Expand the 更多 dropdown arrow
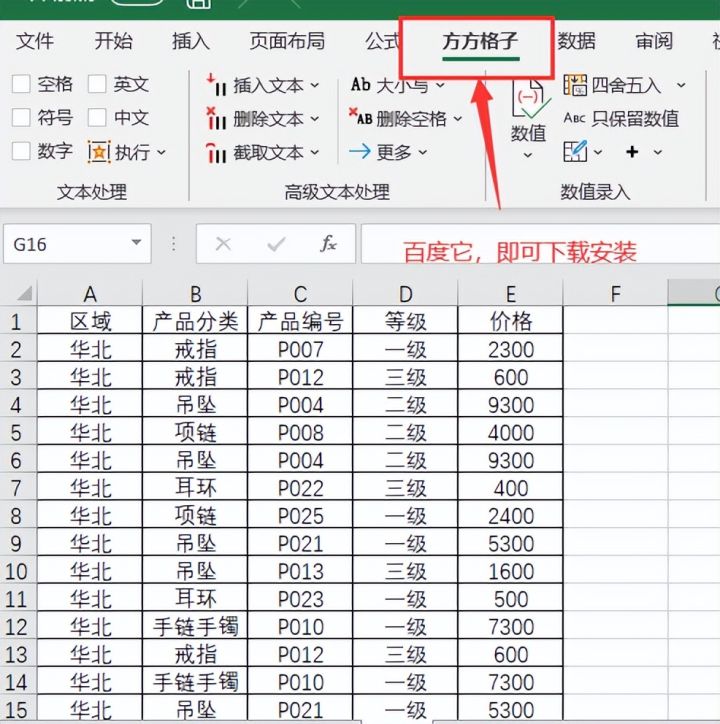This screenshot has height=724, width=720. (x=423, y=152)
